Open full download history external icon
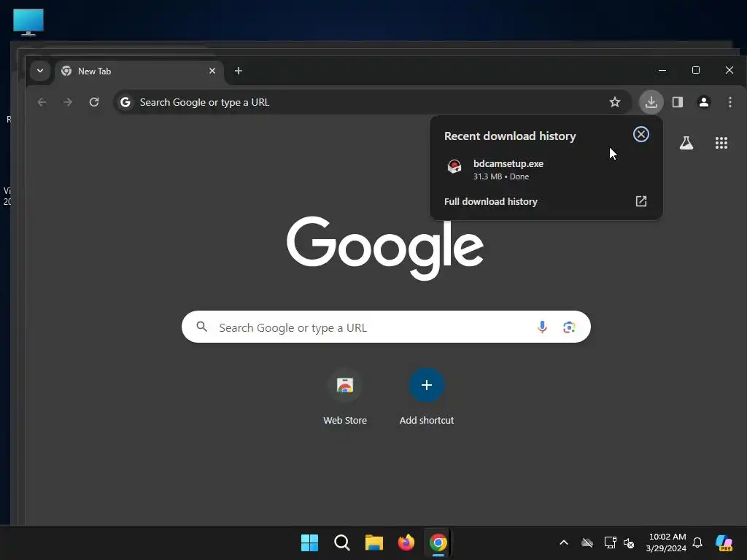Viewport: 747px width, 560px height. pyautogui.click(x=641, y=201)
